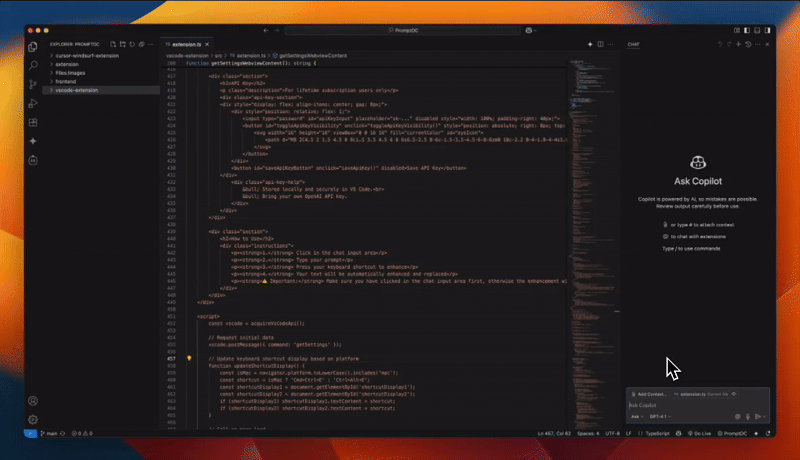Image resolution: width=800 pixels, height=460 pixels.
Task: Send the Copilot chat message
Action: [757, 417]
